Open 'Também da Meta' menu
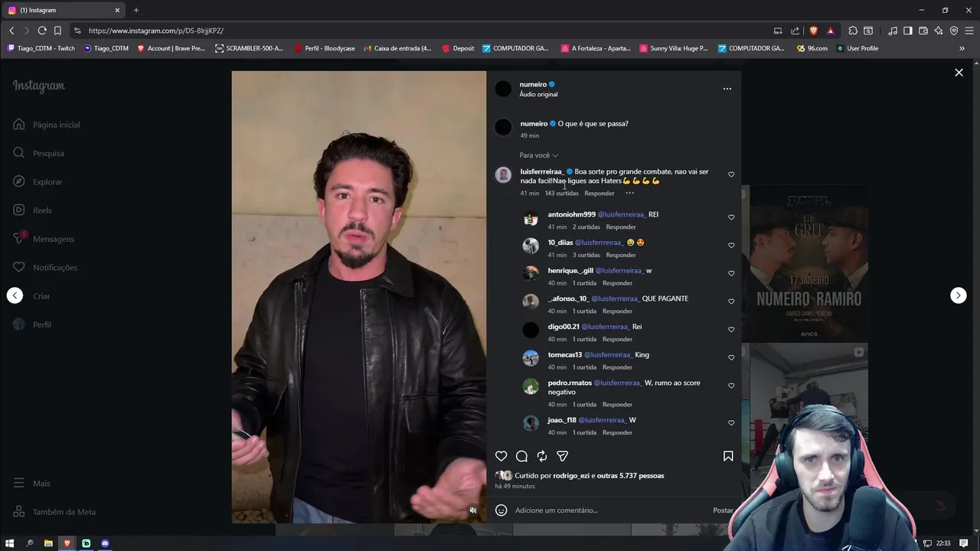This screenshot has width=980, height=551. [x=54, y=512]
